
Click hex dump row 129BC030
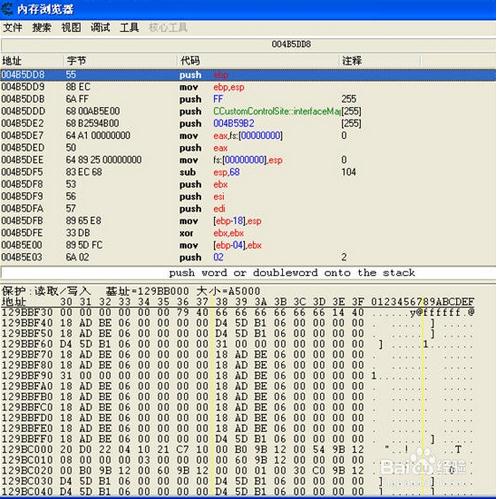click(238, 481)
